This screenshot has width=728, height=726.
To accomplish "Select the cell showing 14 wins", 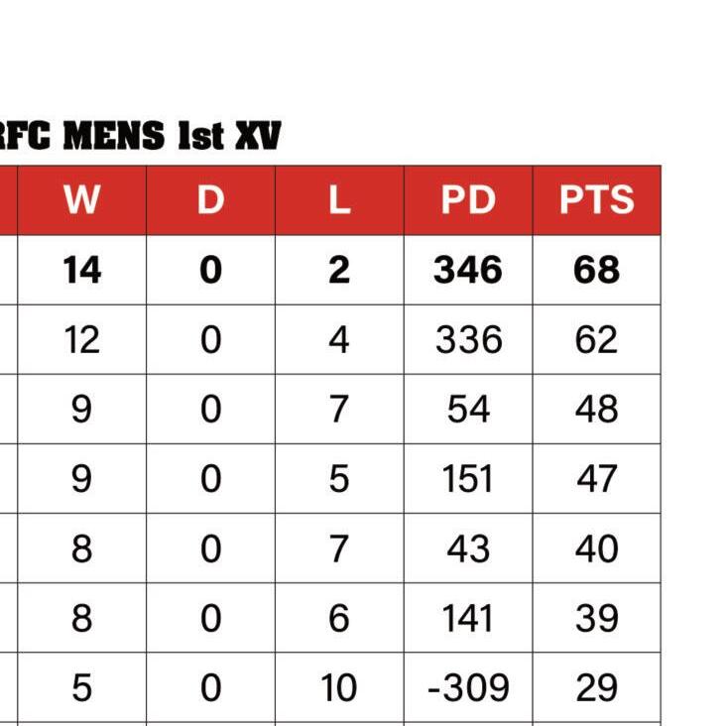I will pyautogui.click(x=81, y=270).
